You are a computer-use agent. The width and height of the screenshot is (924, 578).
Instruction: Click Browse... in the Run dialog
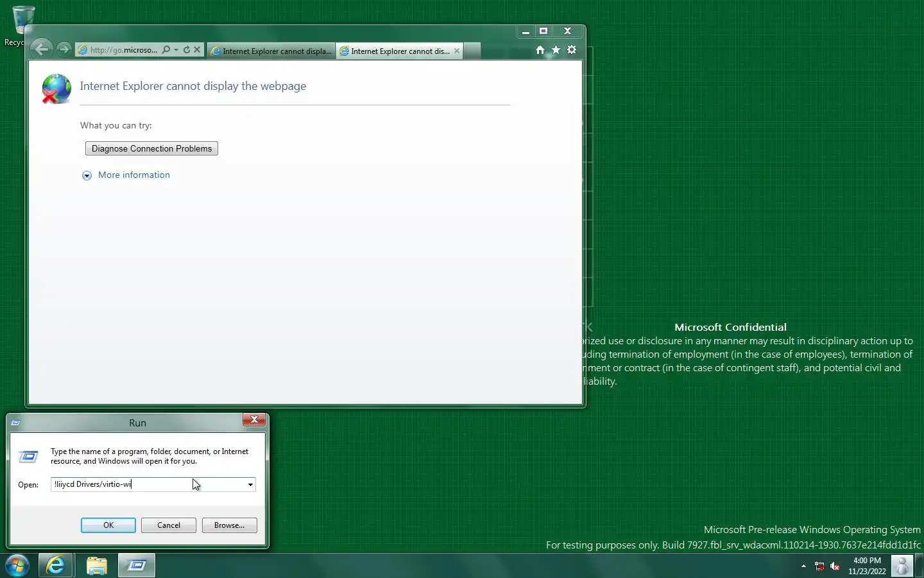(x=229, y=525)
